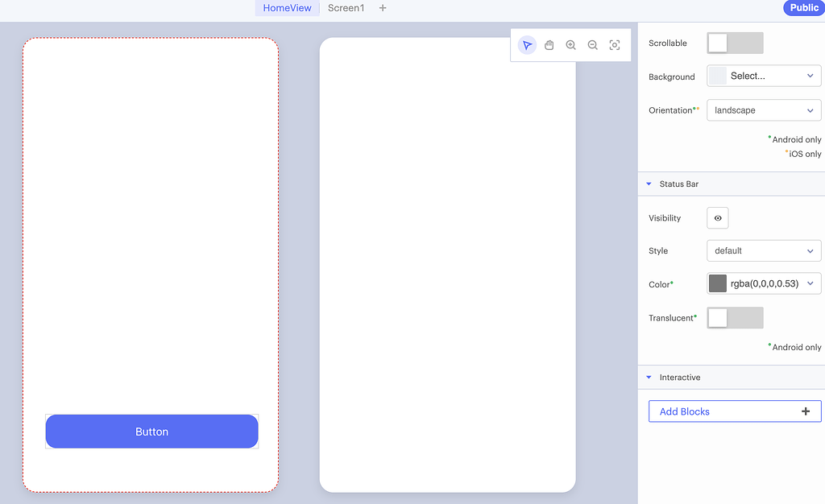This screenshot has width=825, height=504.
Task: Click the zoom out magnifier icon
Action: pos(592,44)
